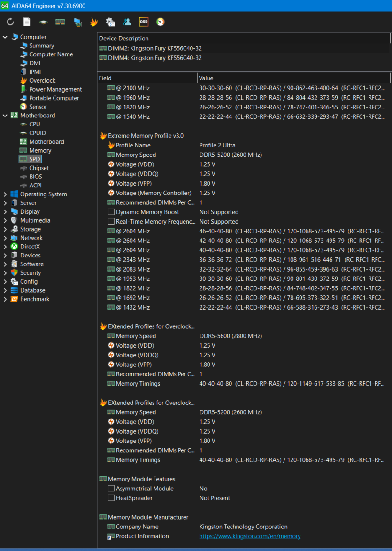
Task: Expand the Multimedia tree node
Action: (x=5, y=221)
